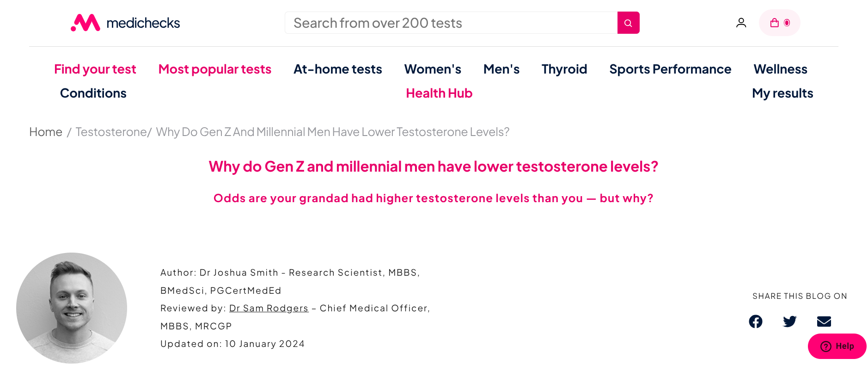Go to homepage via Medichecks logo

tap(125, 23)
